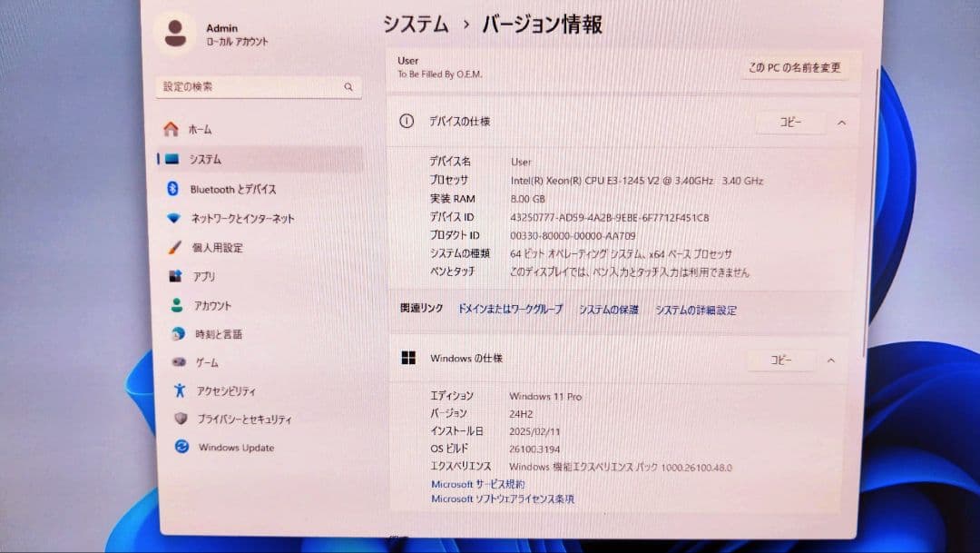Open アプリ settings from the sidebar
Viewport: 980px width, 553px height.
203,276
